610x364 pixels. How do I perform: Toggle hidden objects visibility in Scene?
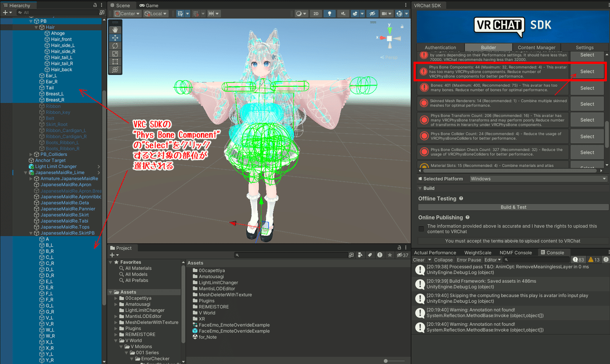click(x=372, y=14)
